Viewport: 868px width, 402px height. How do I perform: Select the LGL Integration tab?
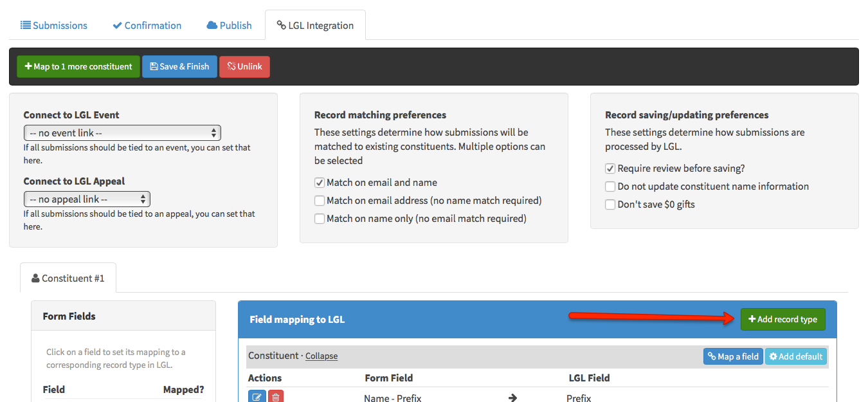315,26
